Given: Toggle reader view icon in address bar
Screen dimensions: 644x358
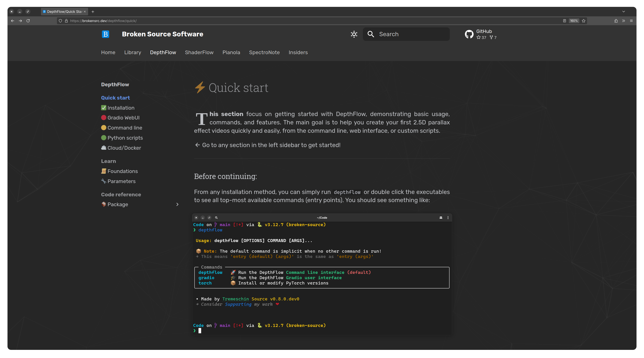Looking at the screenshot, I should (x=564, y=21).
